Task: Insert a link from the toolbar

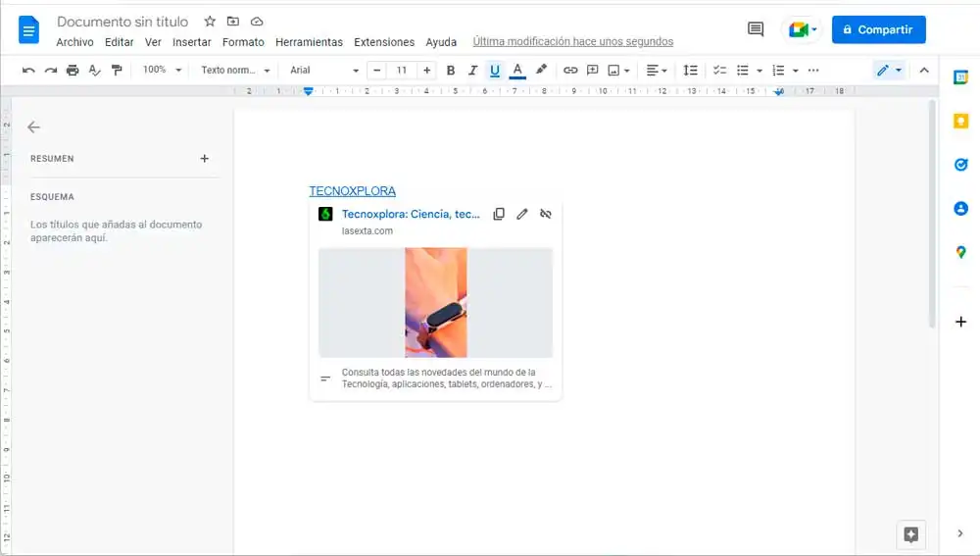Action: pos(570,70)
